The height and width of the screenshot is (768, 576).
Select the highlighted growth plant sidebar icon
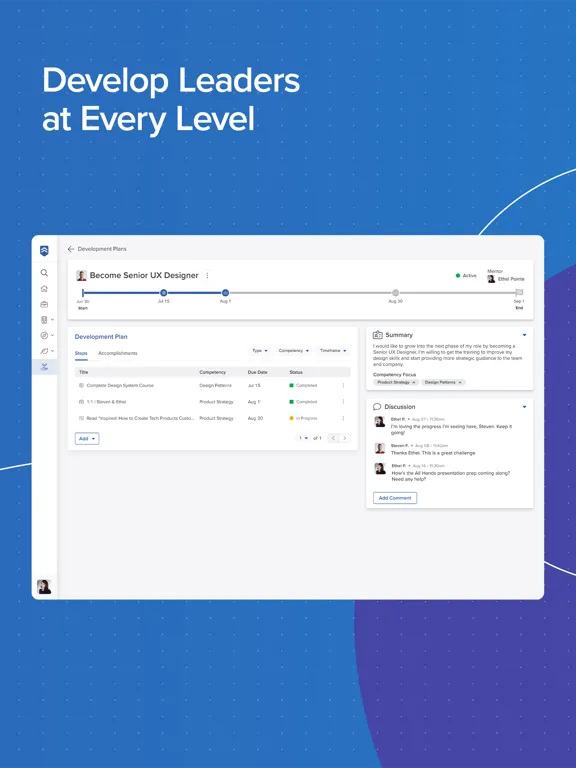tap(44, 367)
